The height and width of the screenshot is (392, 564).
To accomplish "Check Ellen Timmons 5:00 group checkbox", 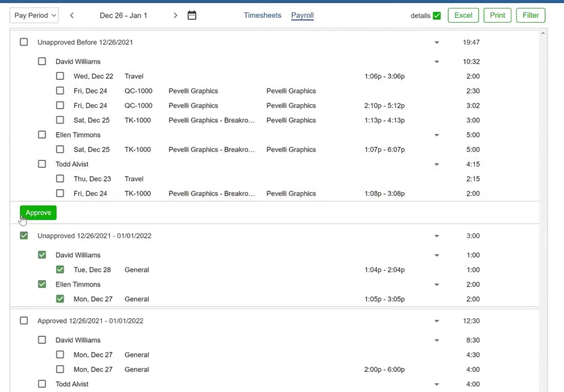I will pos(42,135).
